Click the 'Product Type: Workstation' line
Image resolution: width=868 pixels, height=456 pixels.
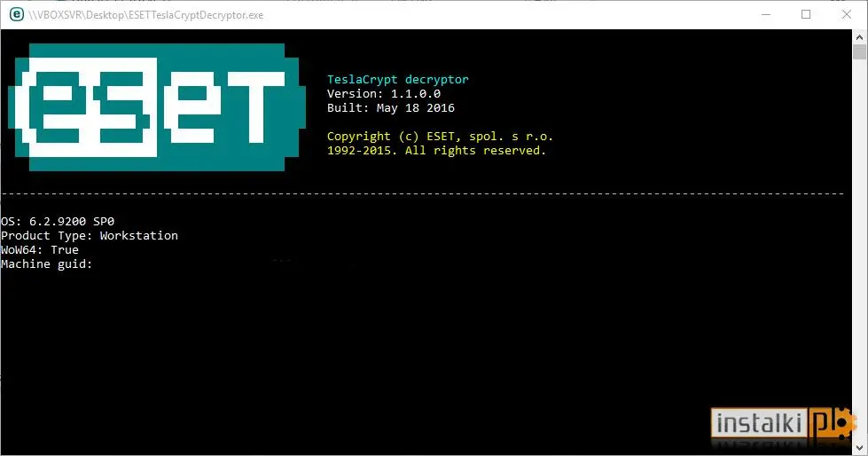click(90, 236)
